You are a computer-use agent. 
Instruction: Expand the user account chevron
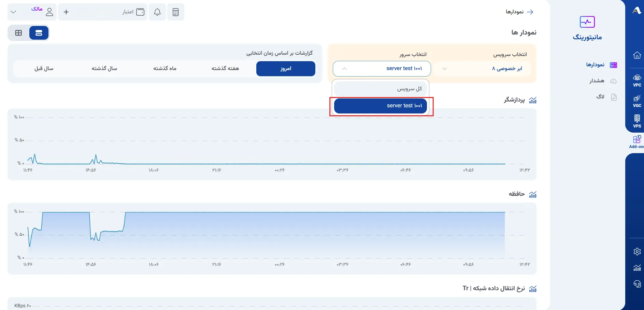coord(13,12)
